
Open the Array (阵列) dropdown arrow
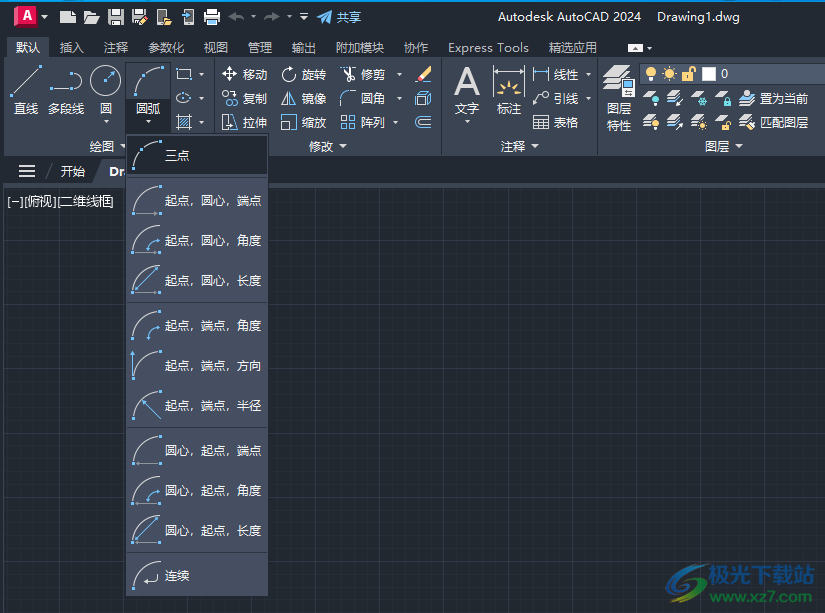tap(396, 123)
